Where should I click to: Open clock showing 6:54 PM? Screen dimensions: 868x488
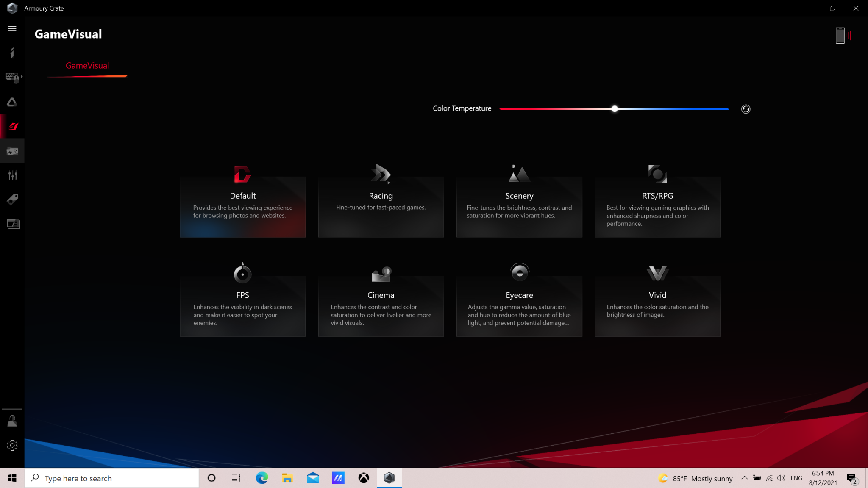coord(823,478)
